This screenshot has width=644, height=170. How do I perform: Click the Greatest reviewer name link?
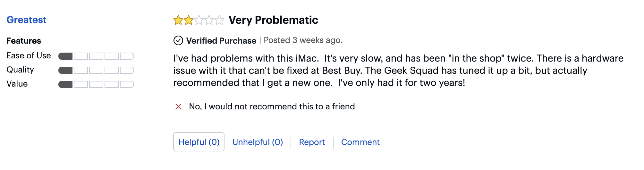pyautogui.click(x=26, y=20)
